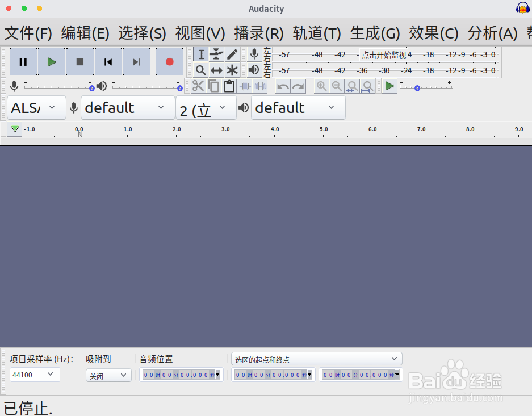Skip to end of the track

[137, 62]
